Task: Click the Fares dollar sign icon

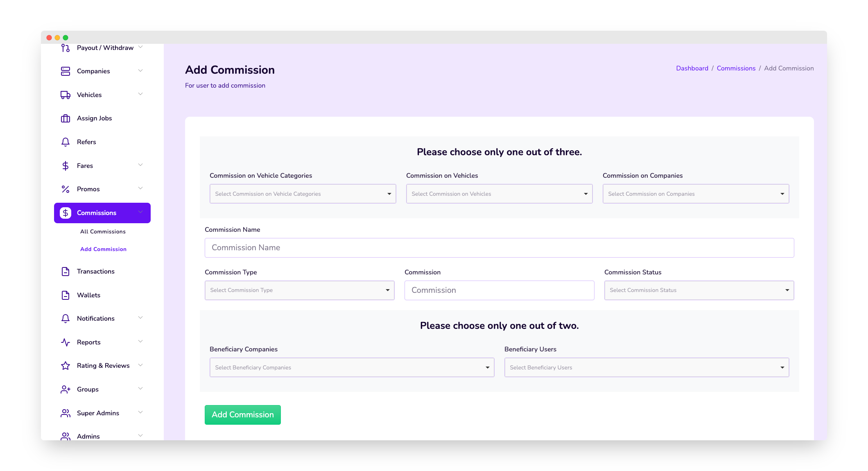Action: point(66,166)
